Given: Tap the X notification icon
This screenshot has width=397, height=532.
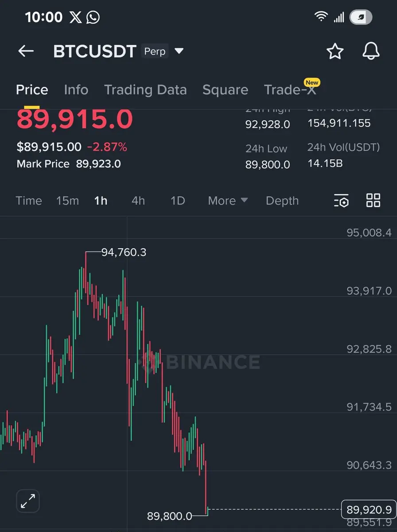Looking at the screenshot, I should (x=76, y=17).
